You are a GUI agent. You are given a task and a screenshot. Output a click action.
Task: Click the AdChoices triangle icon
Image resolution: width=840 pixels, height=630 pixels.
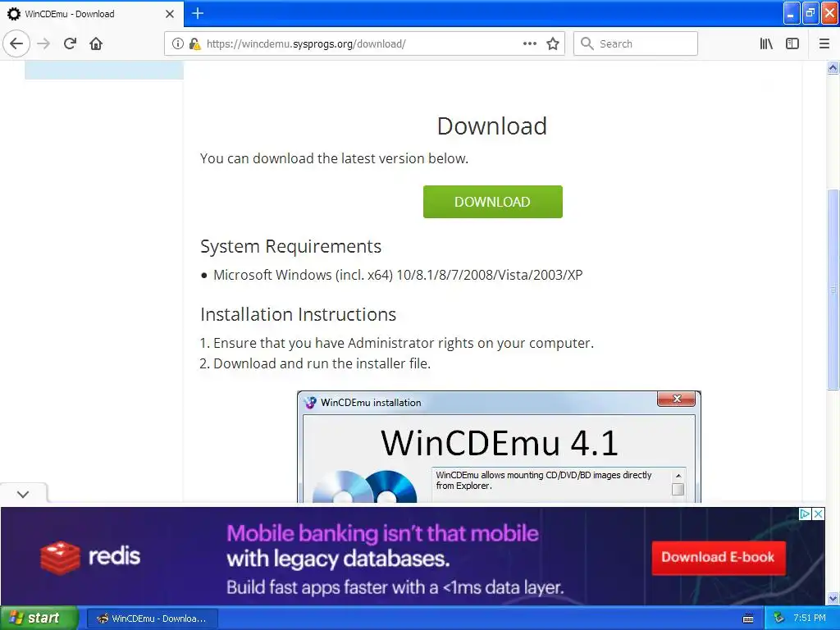coord(805,514)
